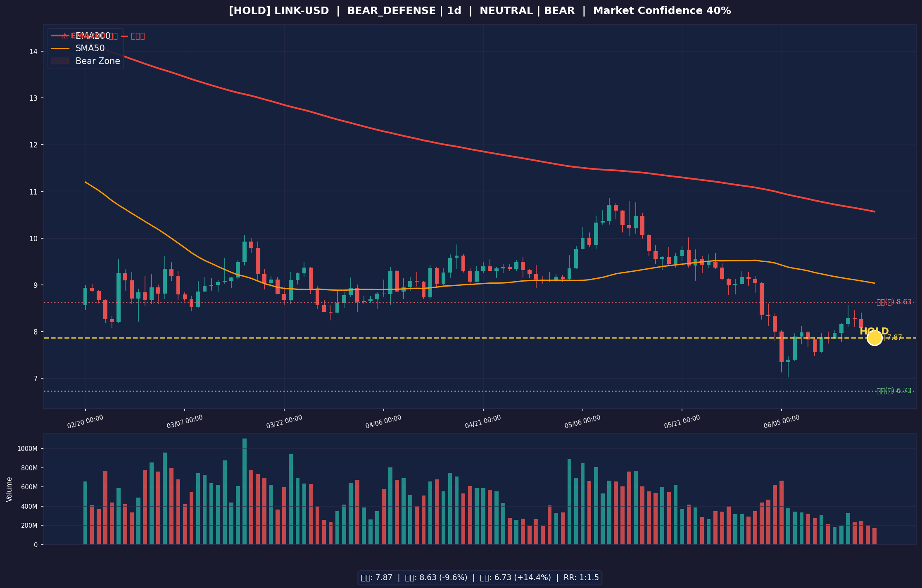Click the price axis tick 7
Viewport: 922px width, 588px height.
[36, 379]
